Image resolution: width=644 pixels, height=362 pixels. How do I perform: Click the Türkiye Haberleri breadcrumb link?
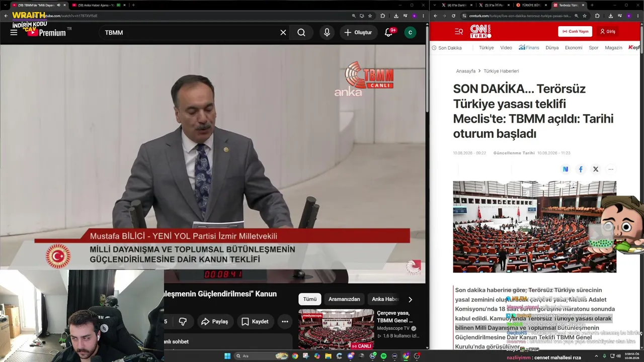click(x=501, y=71)
